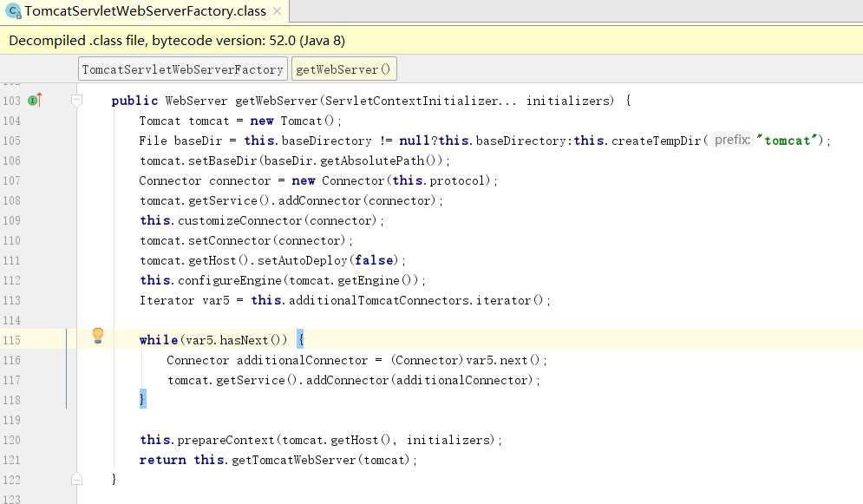
Task: Click TomcatServletWebServerFactory breadcrumb
Action: click(x=183, y=69)
